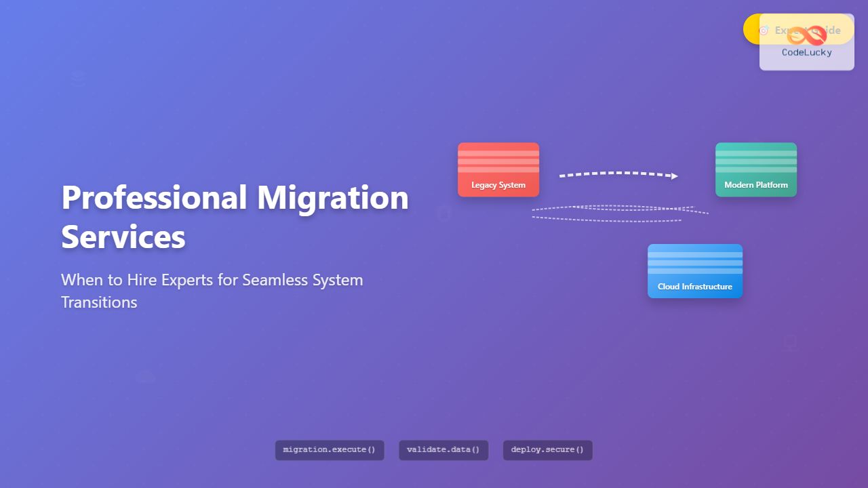Viewport: 868px width, 488px height.
Task: Click the faint cloud icon at lower left
Action: (145, 378)
